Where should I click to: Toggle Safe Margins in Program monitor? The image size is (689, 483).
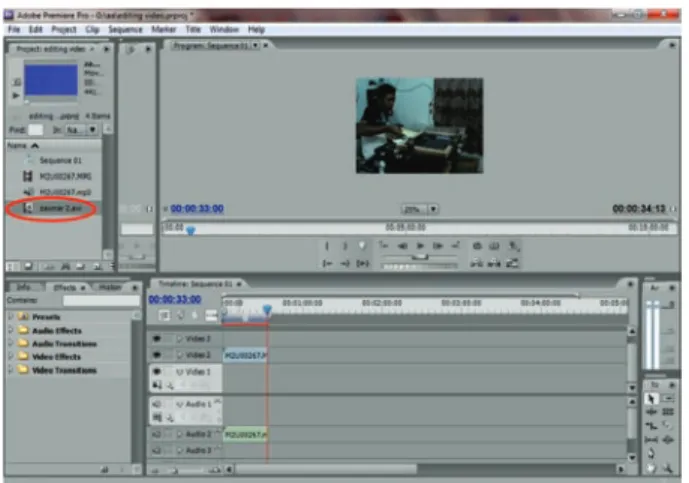click(x=494, y=246)
